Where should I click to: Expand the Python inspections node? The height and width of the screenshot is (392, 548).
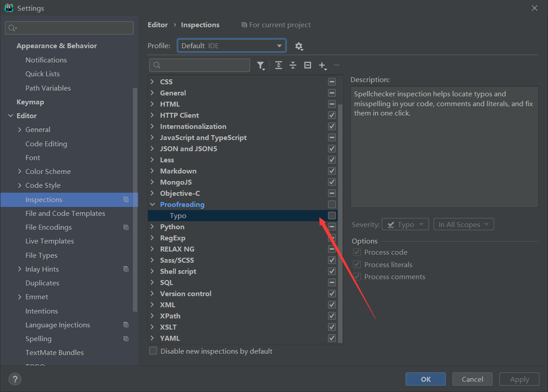pyautogui.click(x=152, y=227)
